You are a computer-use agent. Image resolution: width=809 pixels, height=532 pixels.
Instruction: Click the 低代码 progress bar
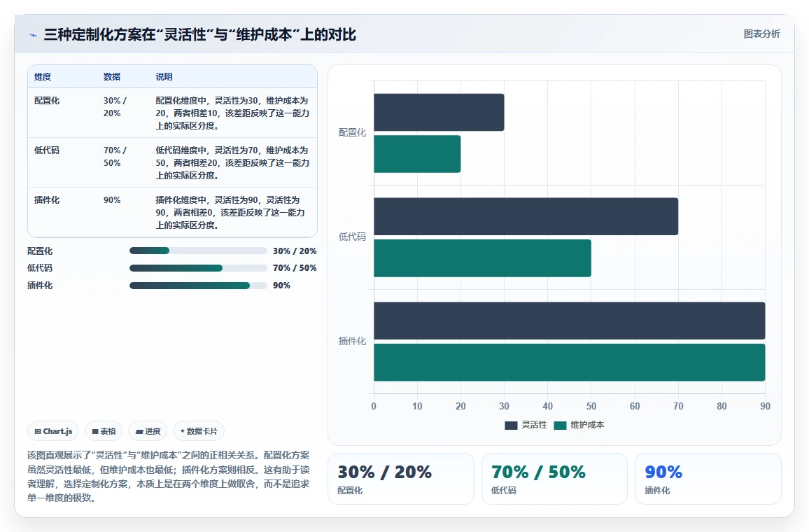198,268
